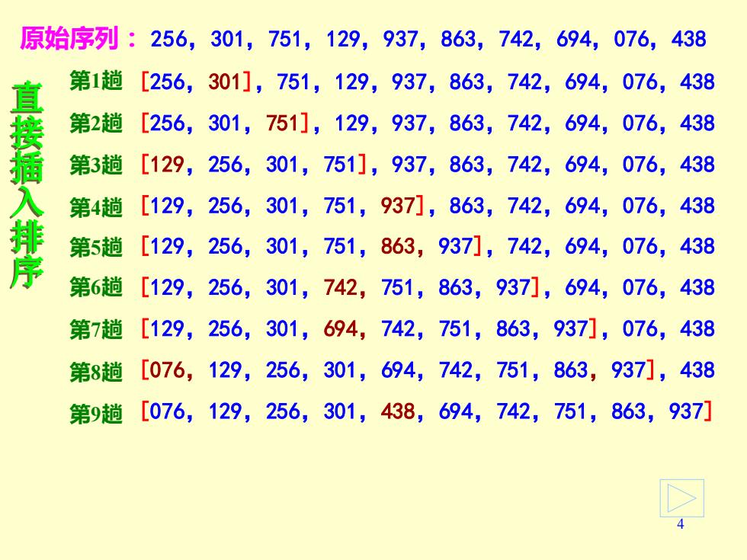Click the red 751 in the 第2趟 row

[x=283, y=123]
